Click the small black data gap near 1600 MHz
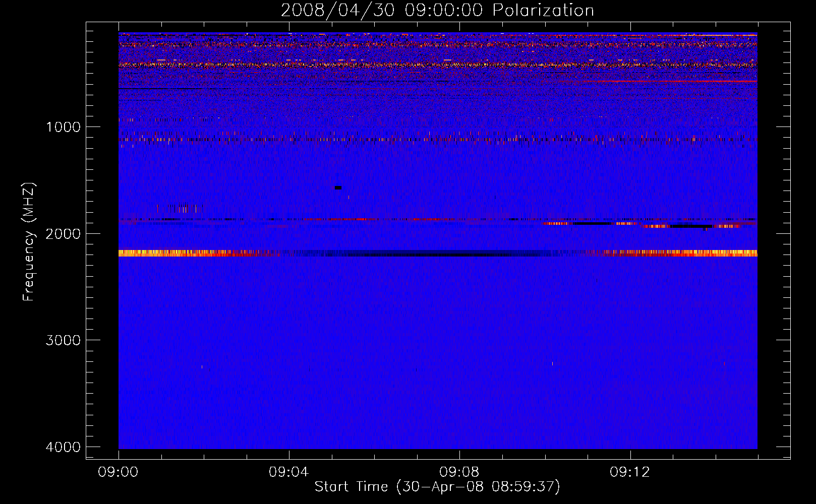The width and height of the screenshot is (816, 504). [x=338, y=187]
